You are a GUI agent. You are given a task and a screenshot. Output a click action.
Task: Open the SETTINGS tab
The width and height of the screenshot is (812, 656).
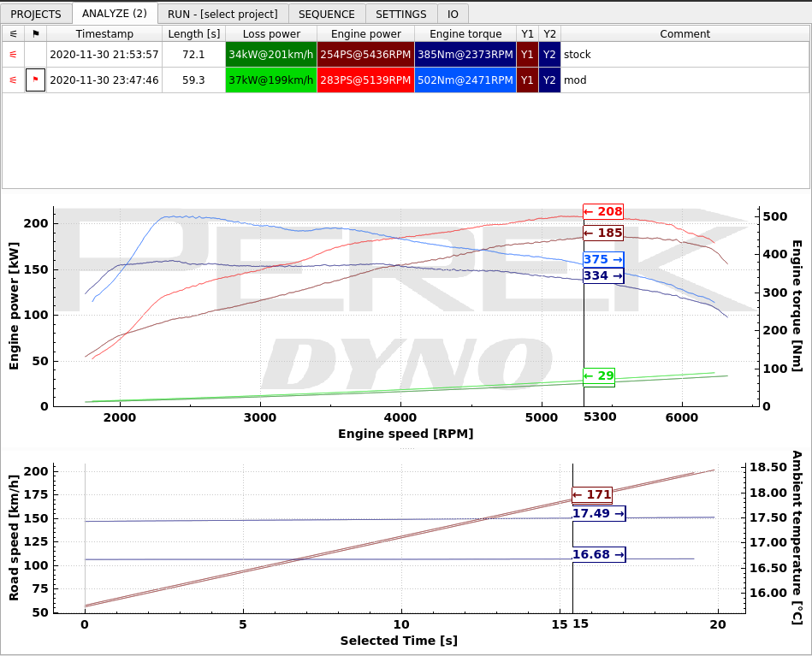click(401, 14)
